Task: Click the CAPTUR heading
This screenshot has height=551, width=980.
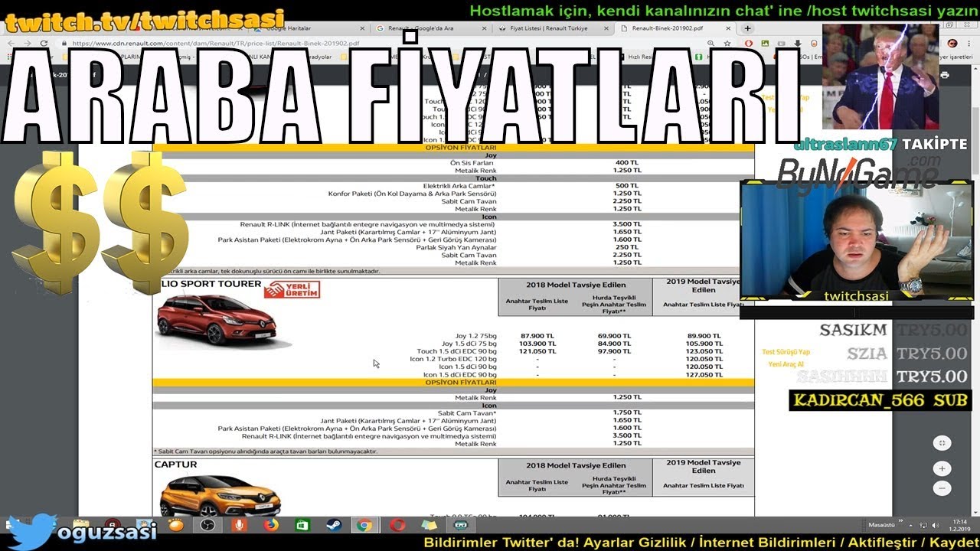Action: pyautogui.click(x=176, y=465)
